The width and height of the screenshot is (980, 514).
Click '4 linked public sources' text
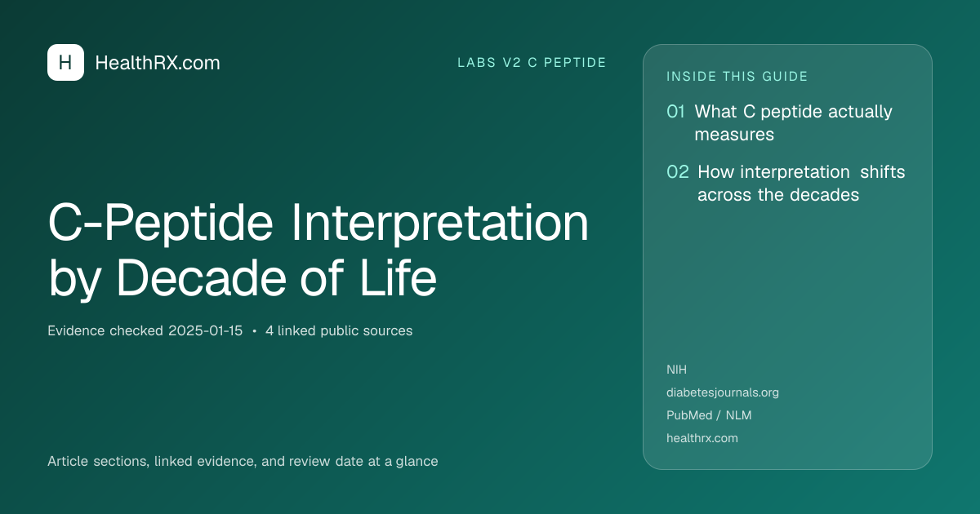[x=339, y=331]
